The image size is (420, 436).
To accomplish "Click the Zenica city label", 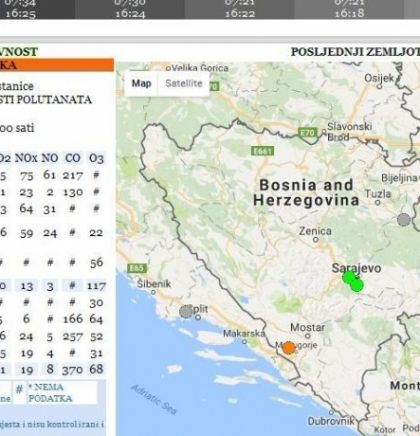I will tap(315, 231).
